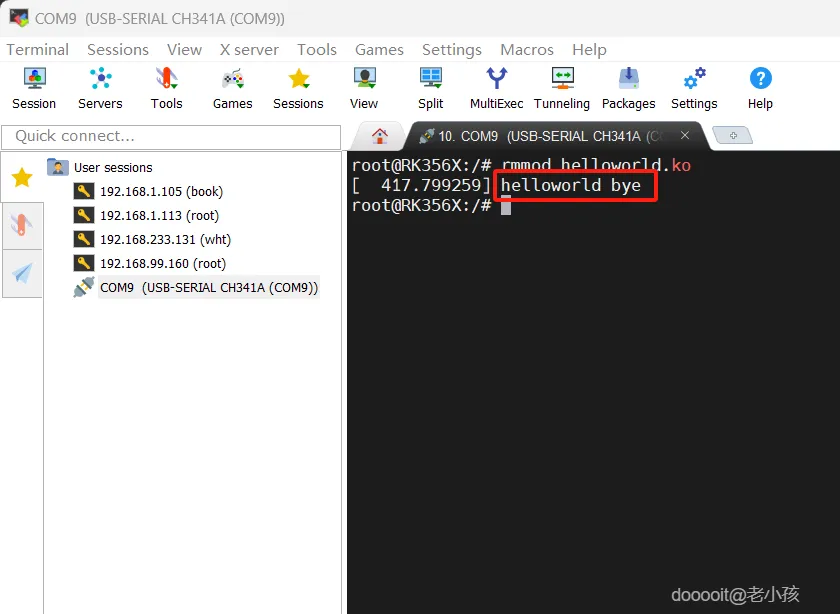This screenshot has height=614, width=840.
Task: Enable MultiExec mode
Action: 497,88
